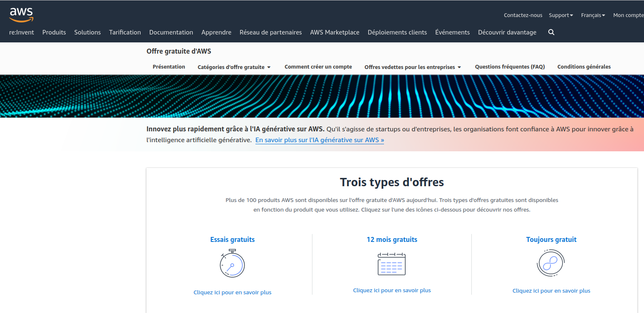Click the Contactez-nous link
The height and width of the screenshot is (313, 644).
[523, 15]
